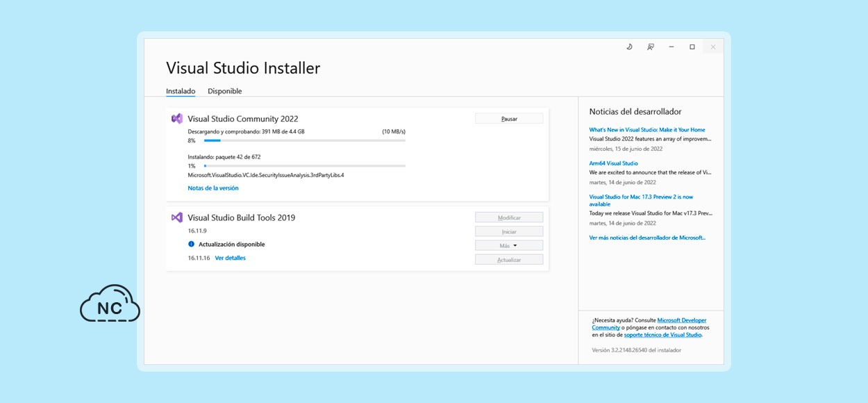
Task: Open the Ver detalles link
Action: point(231,258)
